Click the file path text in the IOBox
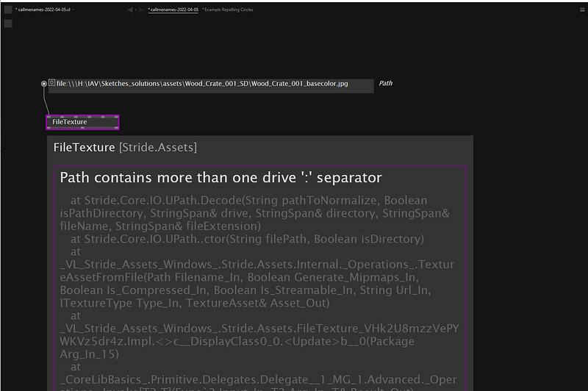 (x=202, y=84)
